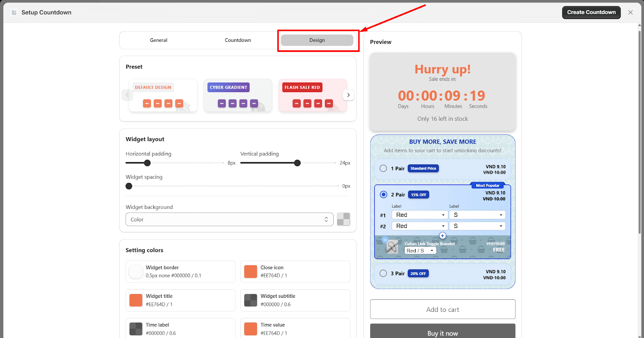
Task: Click the BUY MORE, SAVE MORE heading
Action: coord(443,142)
